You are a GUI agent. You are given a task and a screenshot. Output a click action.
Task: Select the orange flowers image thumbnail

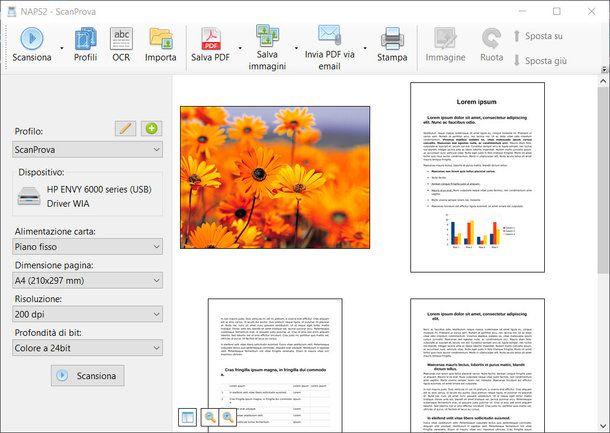click(275, 177)
